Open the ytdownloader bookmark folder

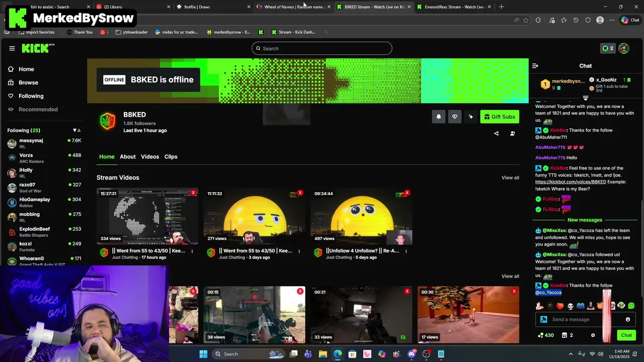[131, 32]
